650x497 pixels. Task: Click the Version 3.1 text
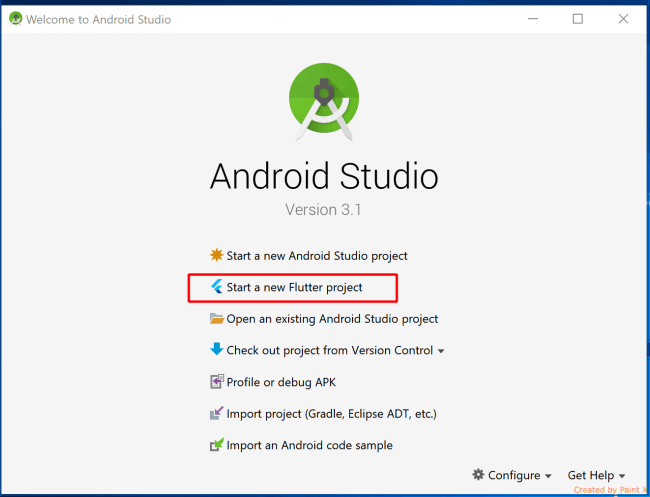tap(323, 210)
